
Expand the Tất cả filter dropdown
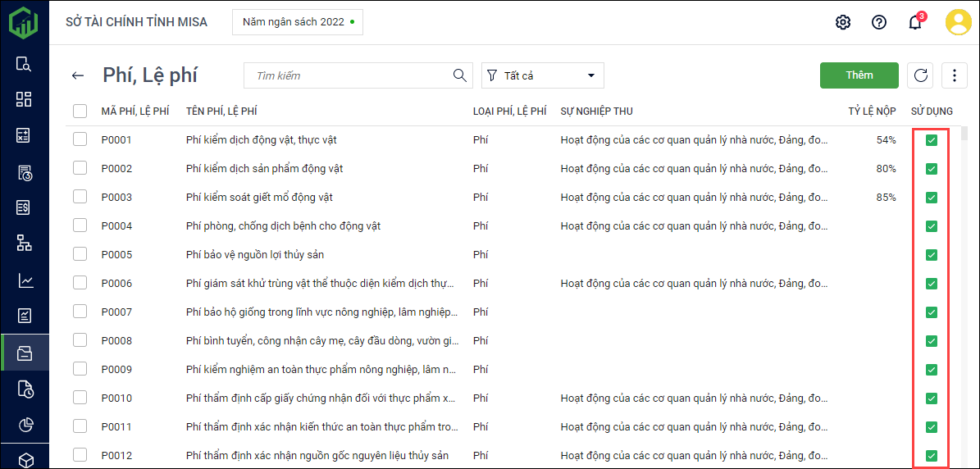tap(543, 75)
